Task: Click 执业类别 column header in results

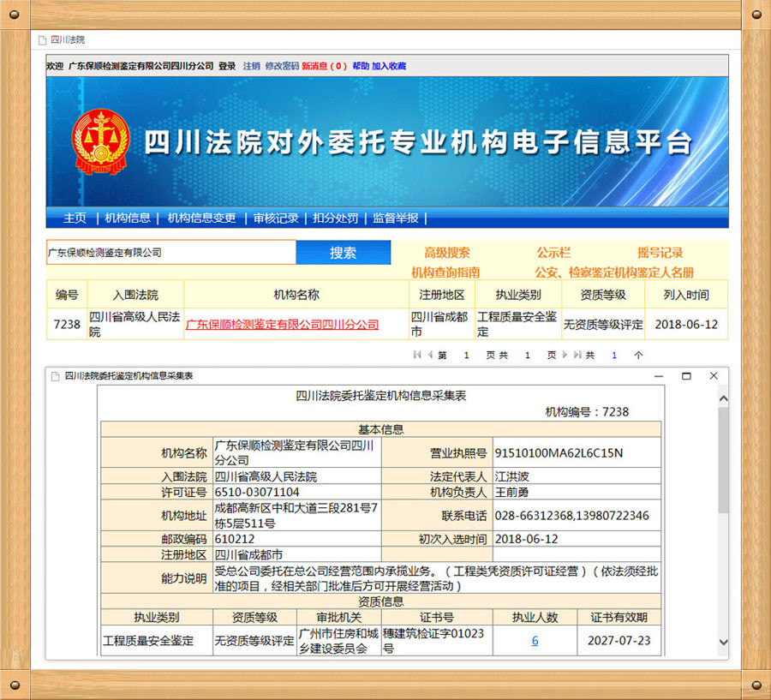Action: pyautogui.click(x=518, y=295)
